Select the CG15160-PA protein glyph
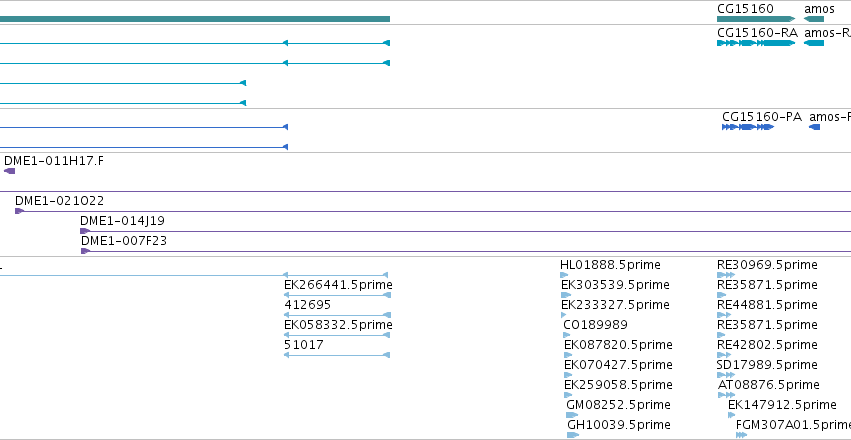 click(747, 127)
